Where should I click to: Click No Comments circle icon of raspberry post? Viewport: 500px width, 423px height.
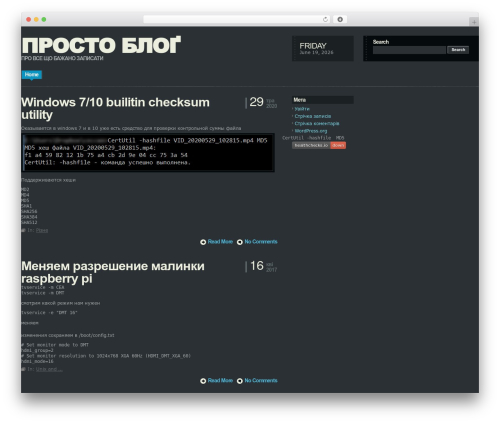[x=240, y=381]
